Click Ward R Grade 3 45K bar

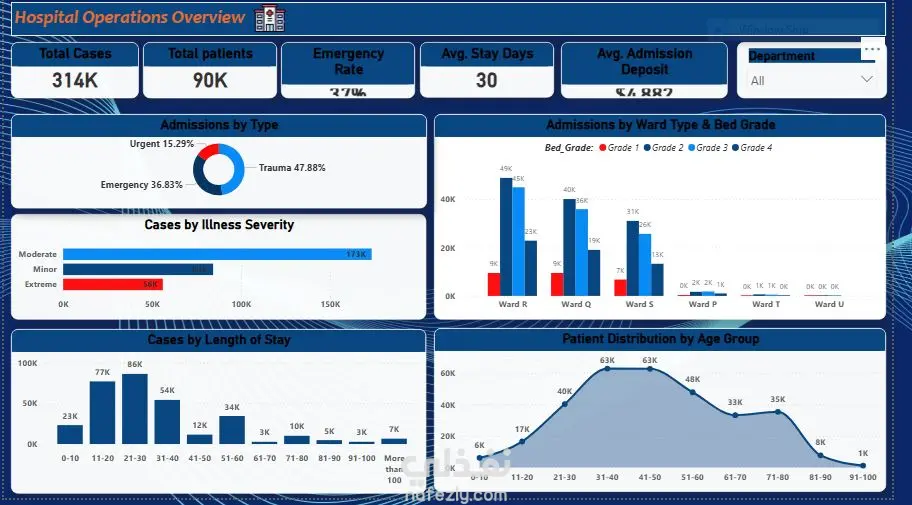coord(518,241)
